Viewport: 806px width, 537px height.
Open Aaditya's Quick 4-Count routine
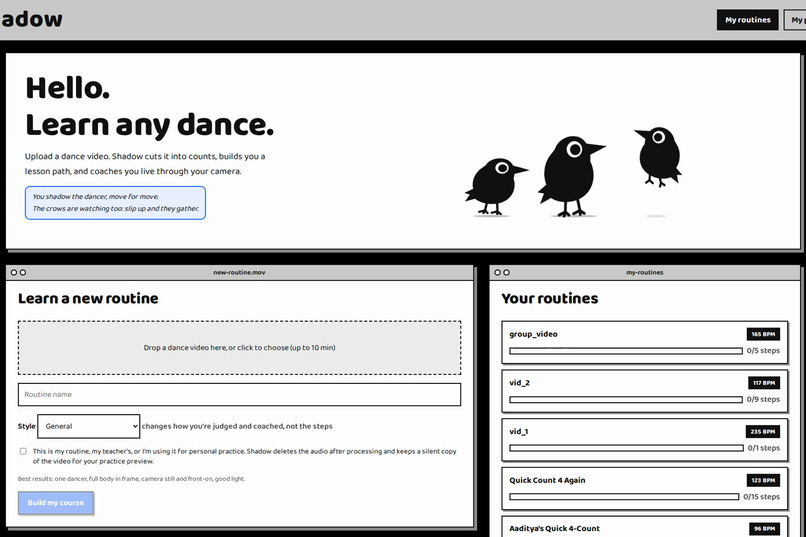pyautogui.click(x=645, y=527)
